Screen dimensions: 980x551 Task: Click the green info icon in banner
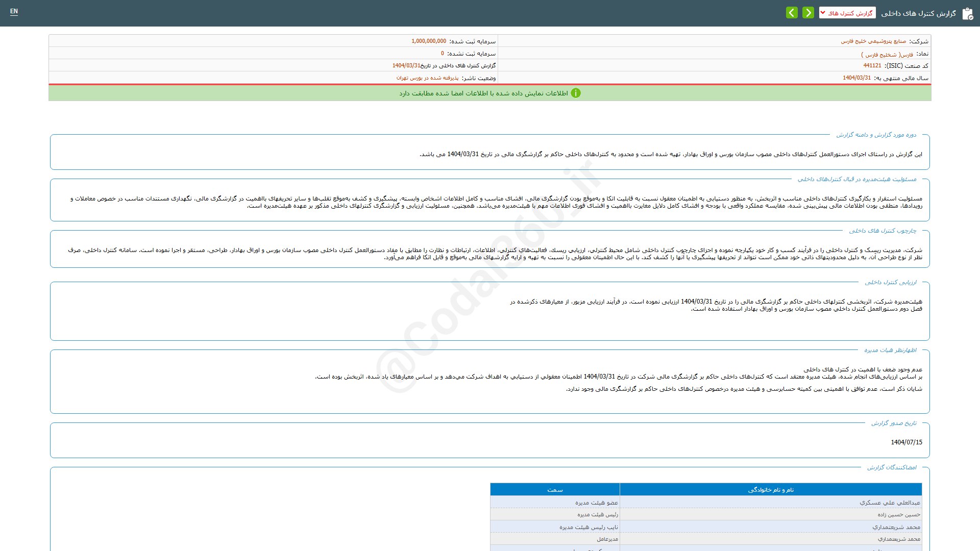[x=576, y=93]
